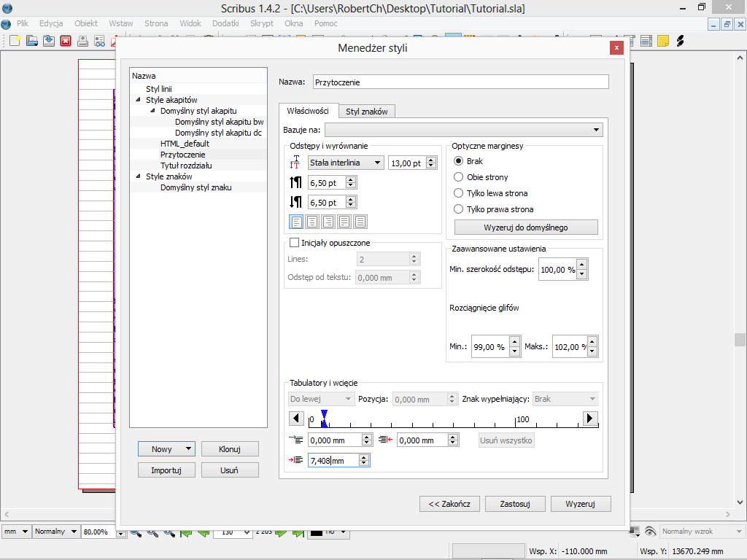This screenshot has width=747, height=560.
Task: Click the forced justify alignment icon
Action: [360, 222]
